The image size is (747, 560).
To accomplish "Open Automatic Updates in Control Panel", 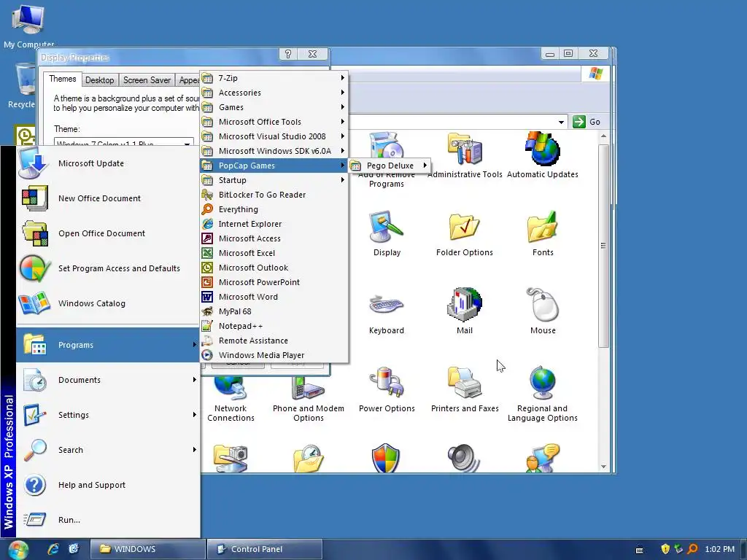I will pos(543,155).
